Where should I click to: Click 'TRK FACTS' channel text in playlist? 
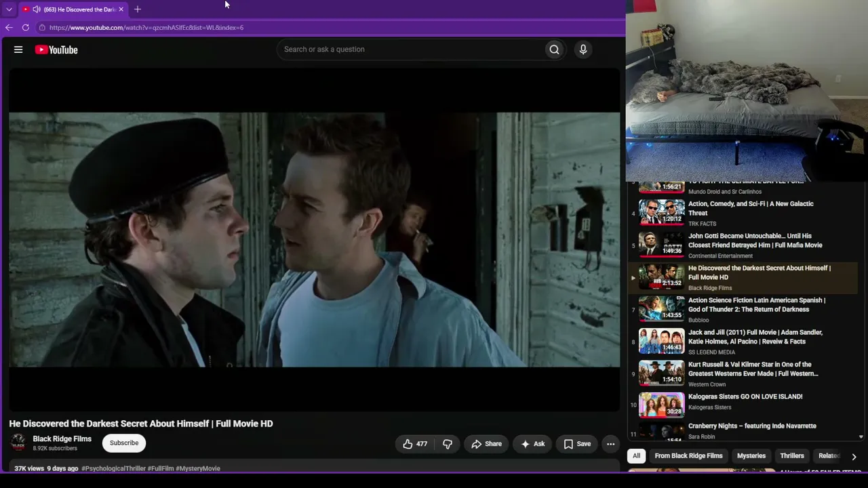[x=702, y=224]
